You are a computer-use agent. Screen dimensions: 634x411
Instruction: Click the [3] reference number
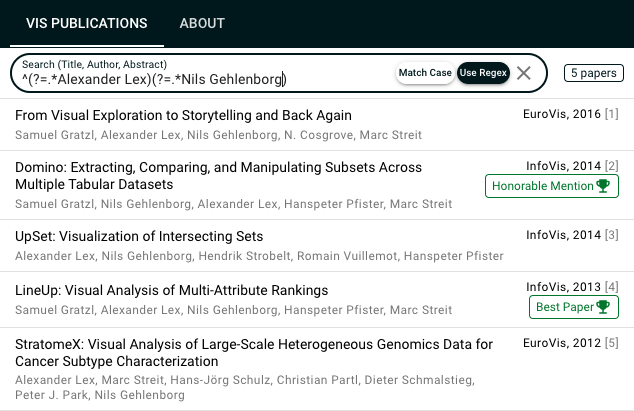(612, 235)
